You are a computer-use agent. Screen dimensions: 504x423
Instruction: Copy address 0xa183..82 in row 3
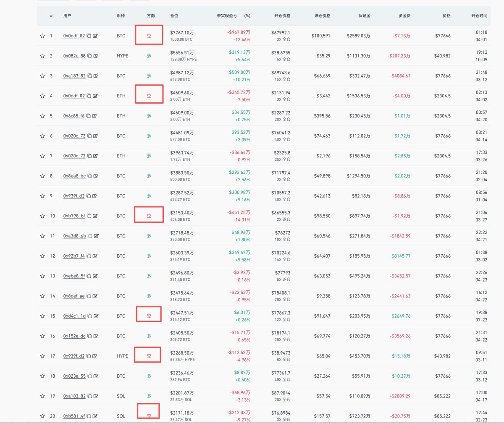89,76
